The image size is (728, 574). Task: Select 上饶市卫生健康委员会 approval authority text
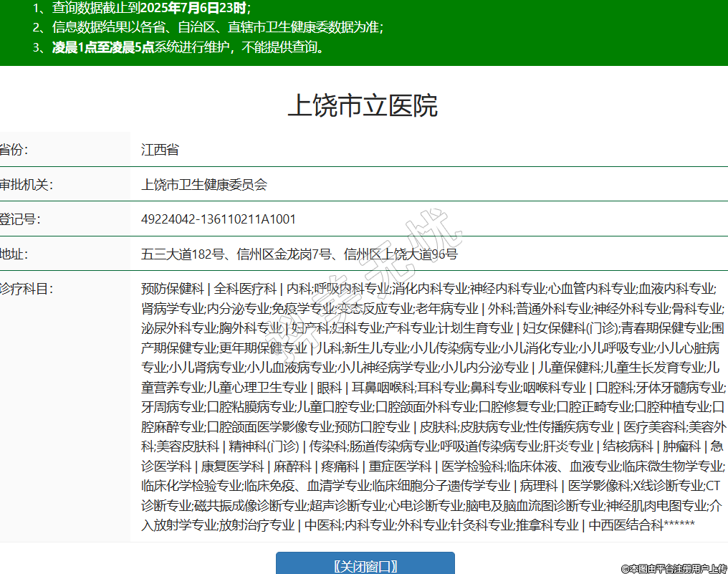tap(203, 184)
